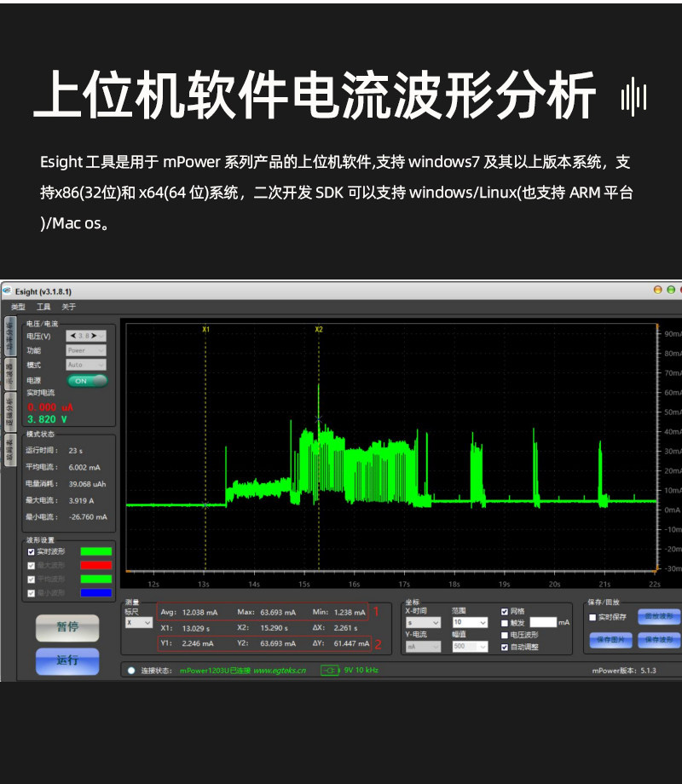Toggle the 最大波形 checkbox
The height and width of the screenshot is (784, 682).
tap(31, 566)
